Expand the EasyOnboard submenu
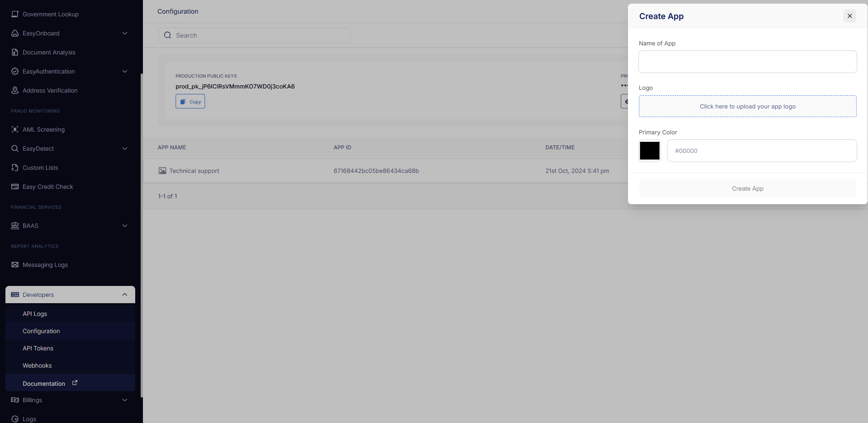868x423 pixels. coord(125,33)
